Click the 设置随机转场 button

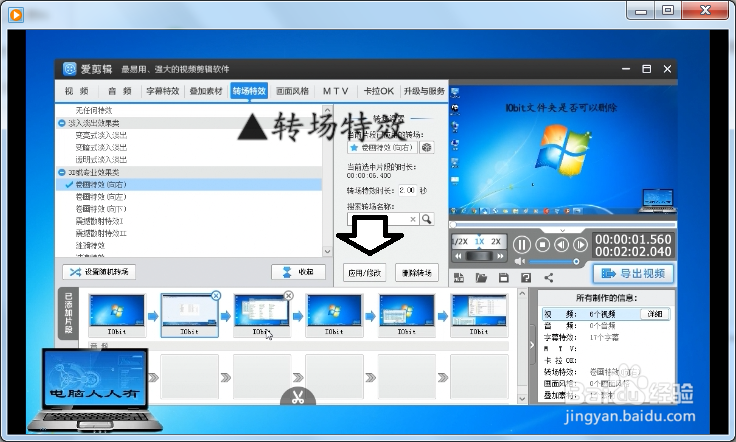99,272
